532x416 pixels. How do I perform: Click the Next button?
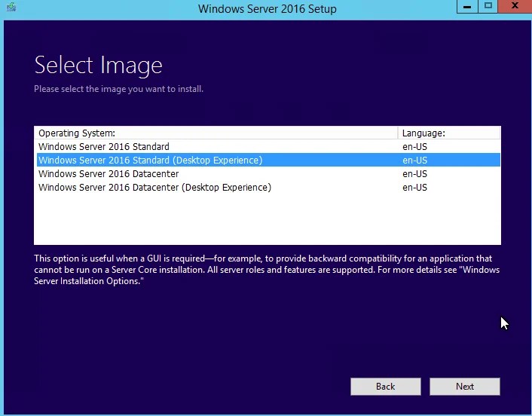[464, 387]
